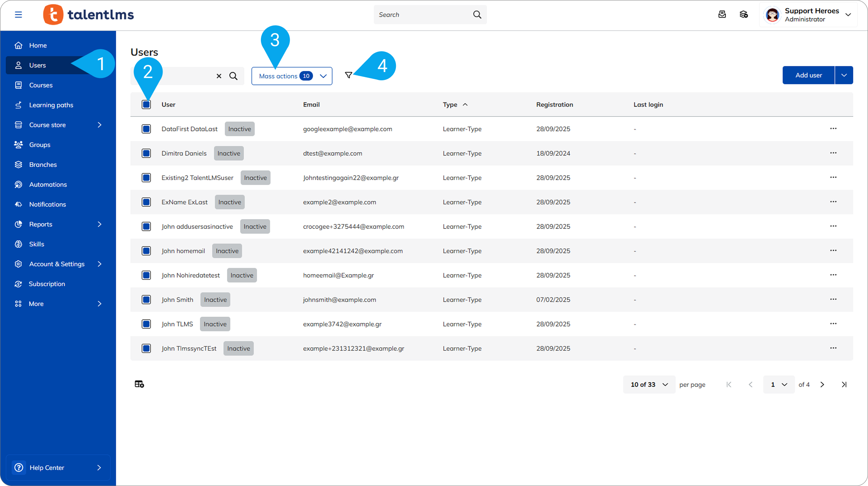
Task: Open the per page count dropdown
Action: (649, 385)
